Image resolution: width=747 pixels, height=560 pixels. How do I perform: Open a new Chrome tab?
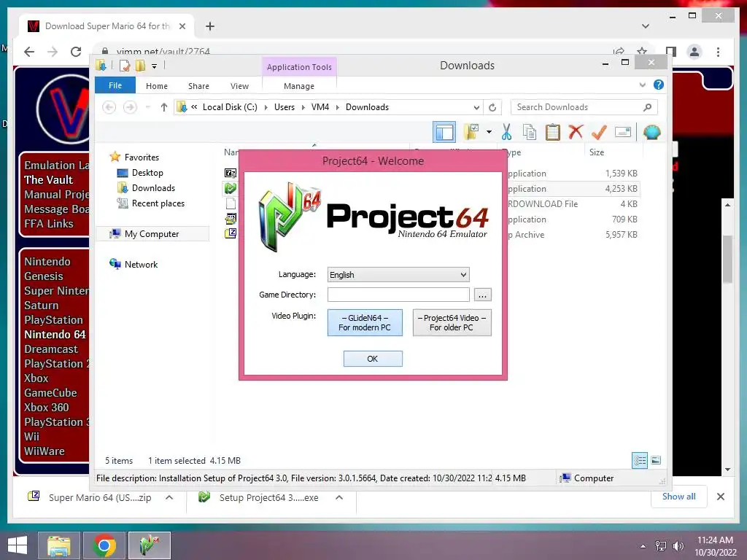(x=210, y=26)
